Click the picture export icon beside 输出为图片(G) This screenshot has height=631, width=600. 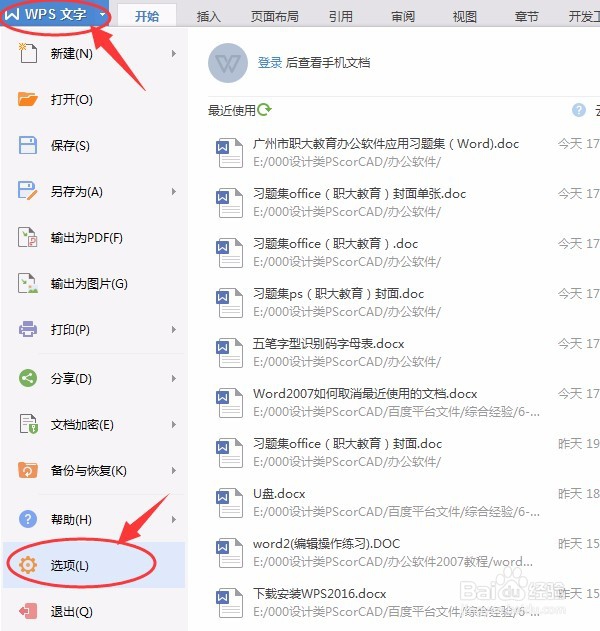click(28, 283)
